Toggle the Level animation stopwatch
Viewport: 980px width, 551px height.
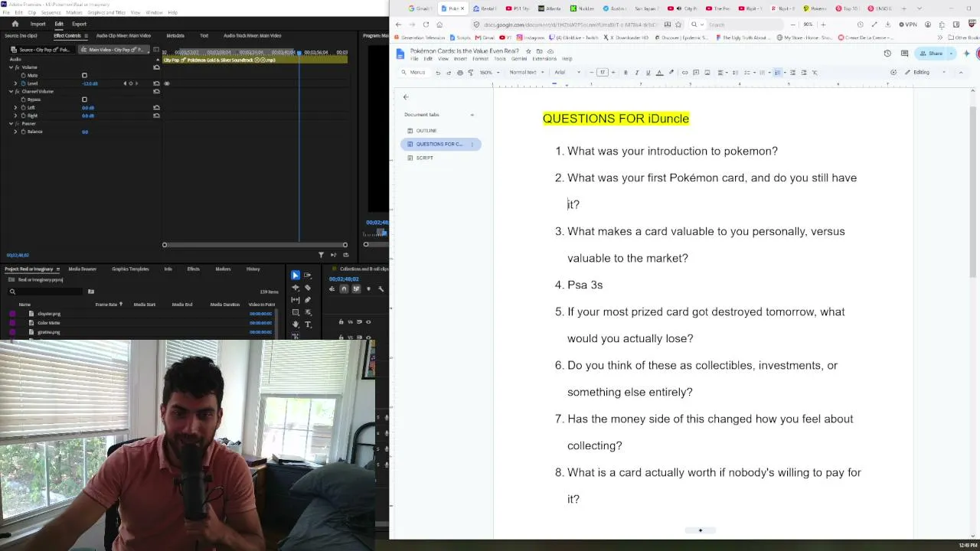click(23, 83)
